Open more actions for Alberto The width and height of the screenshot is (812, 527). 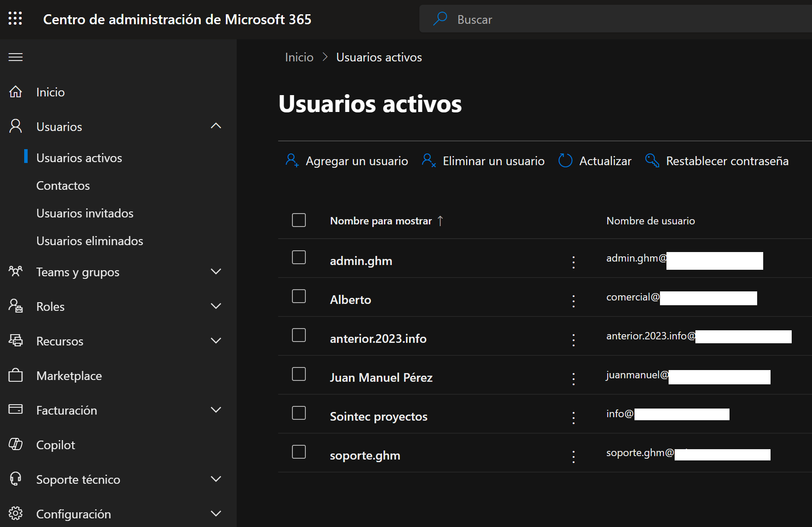573,301
